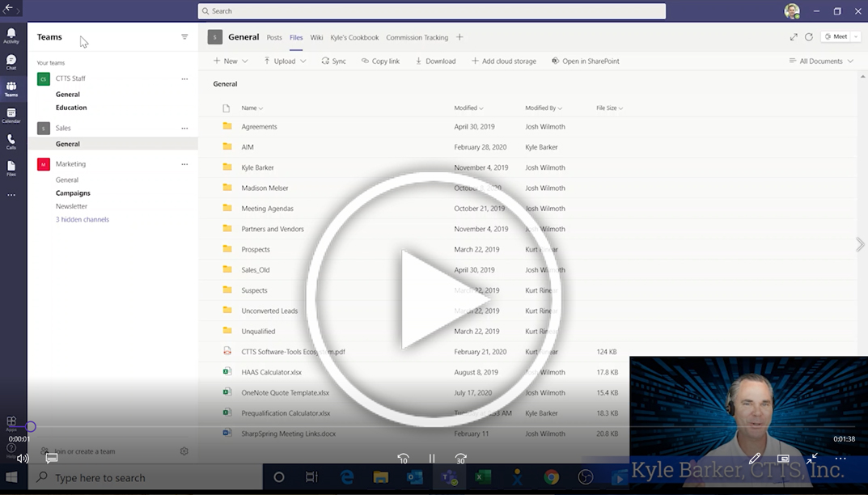868x495 pixels.
Task: Open the user profile avatar
Action: pyautogui.click(x=792, y=11)
